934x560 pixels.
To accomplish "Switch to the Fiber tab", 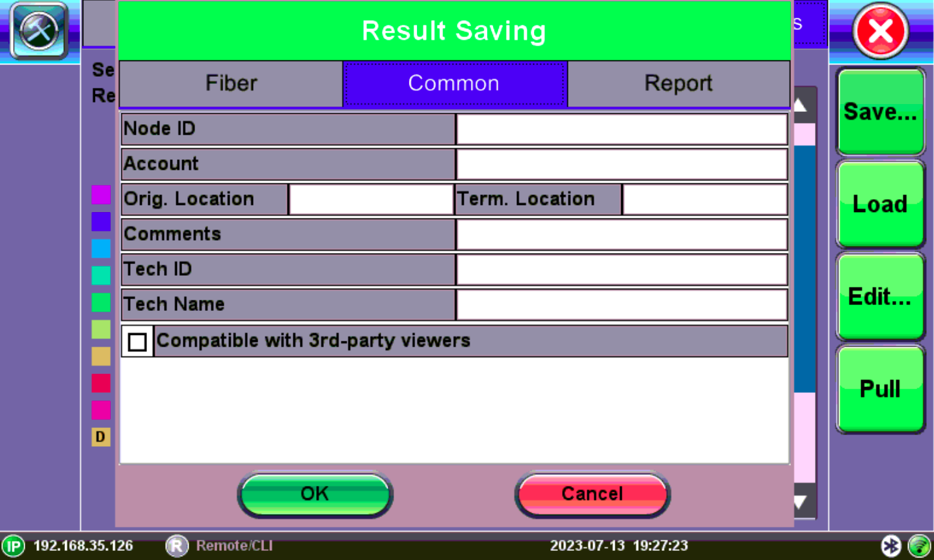I will [231, 83].
